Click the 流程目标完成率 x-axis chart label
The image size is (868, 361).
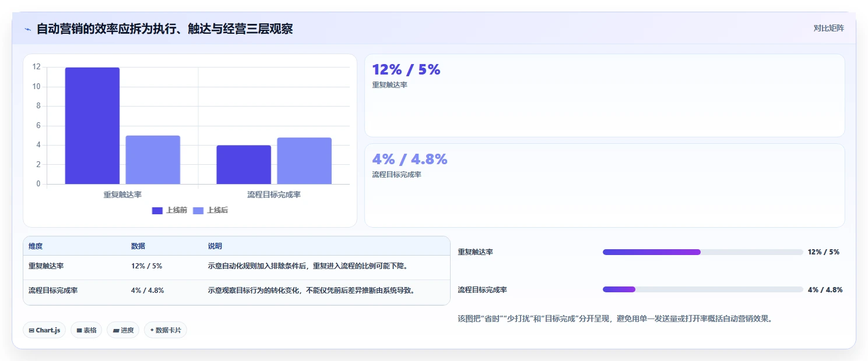point(274,194)
